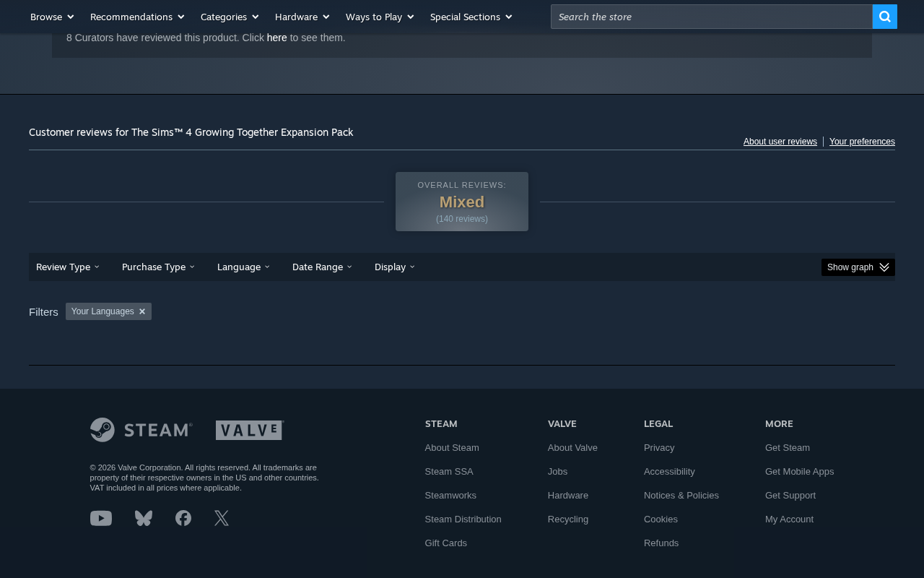Expand the Browse menu

52,17
